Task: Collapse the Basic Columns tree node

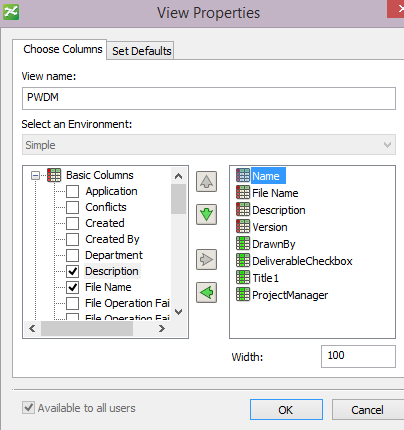Action: click(35, 175)
